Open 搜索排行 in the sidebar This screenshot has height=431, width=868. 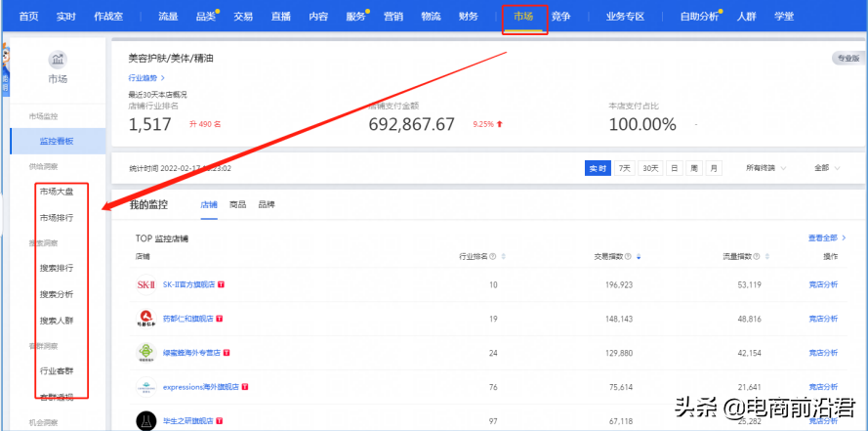tap(56, 268)
